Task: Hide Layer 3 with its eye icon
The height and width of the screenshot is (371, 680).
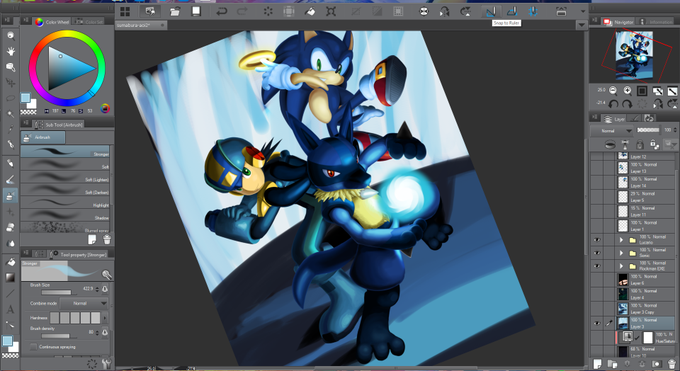Action: pyautogui.click(x=597, y=323)
